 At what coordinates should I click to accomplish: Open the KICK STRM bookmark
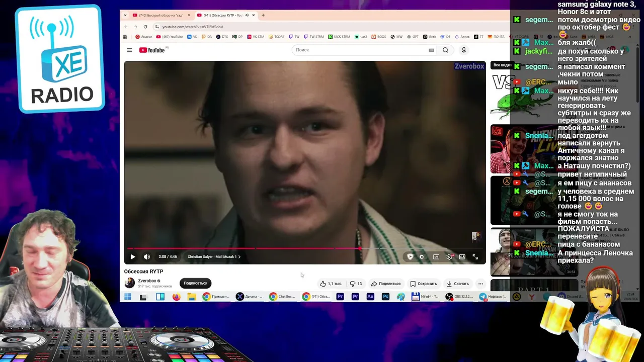(339, 37)
